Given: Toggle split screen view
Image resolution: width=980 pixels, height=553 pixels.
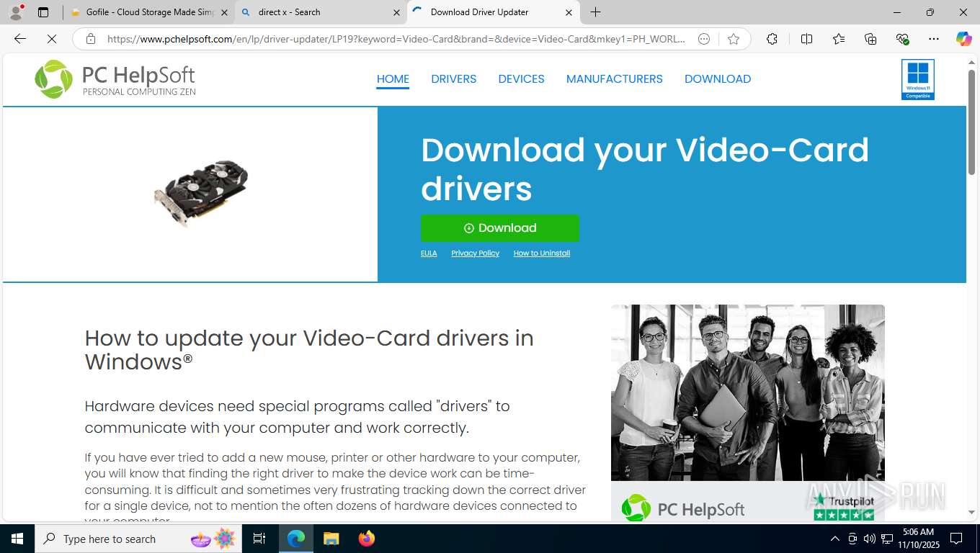Looking at the screenshot, I should [806, 39].
